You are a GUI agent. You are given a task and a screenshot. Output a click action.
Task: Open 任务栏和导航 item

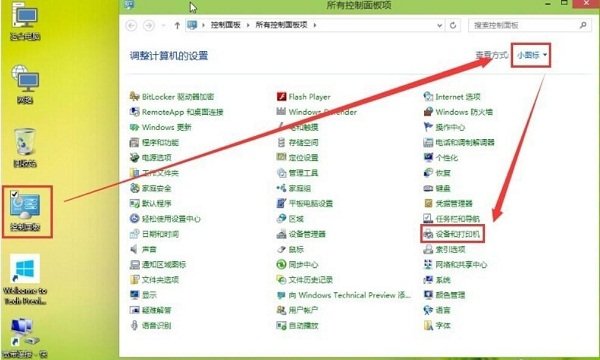click(452, 219)
